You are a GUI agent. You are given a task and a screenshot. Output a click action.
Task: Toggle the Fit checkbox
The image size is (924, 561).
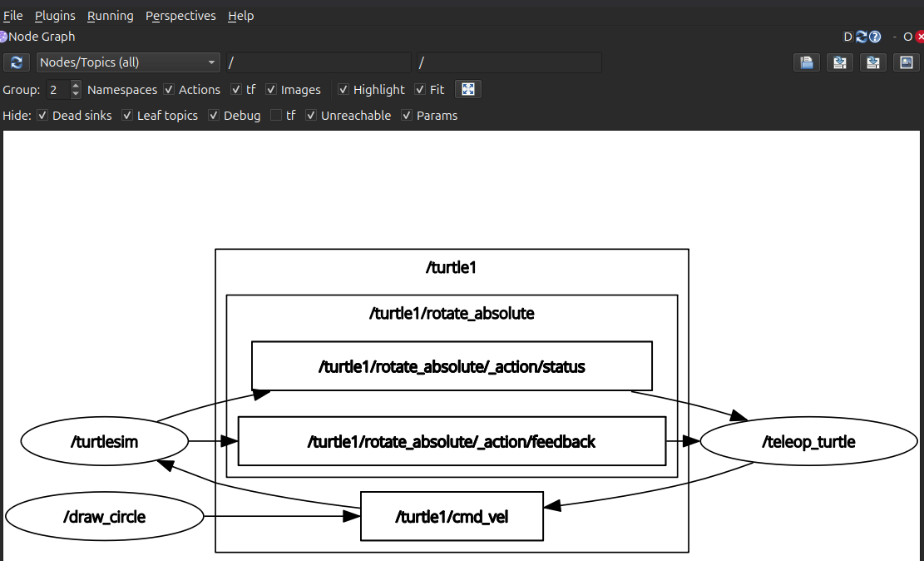420,90
